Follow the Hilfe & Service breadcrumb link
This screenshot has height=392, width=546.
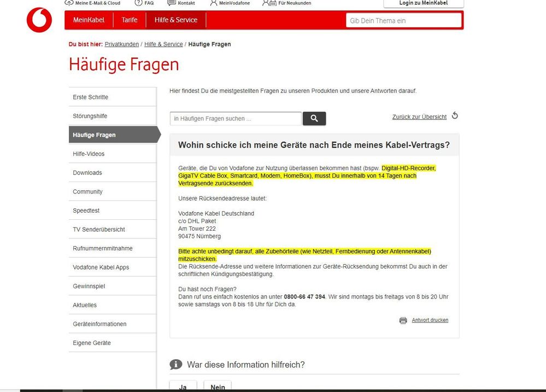click(x=163, y=44)
